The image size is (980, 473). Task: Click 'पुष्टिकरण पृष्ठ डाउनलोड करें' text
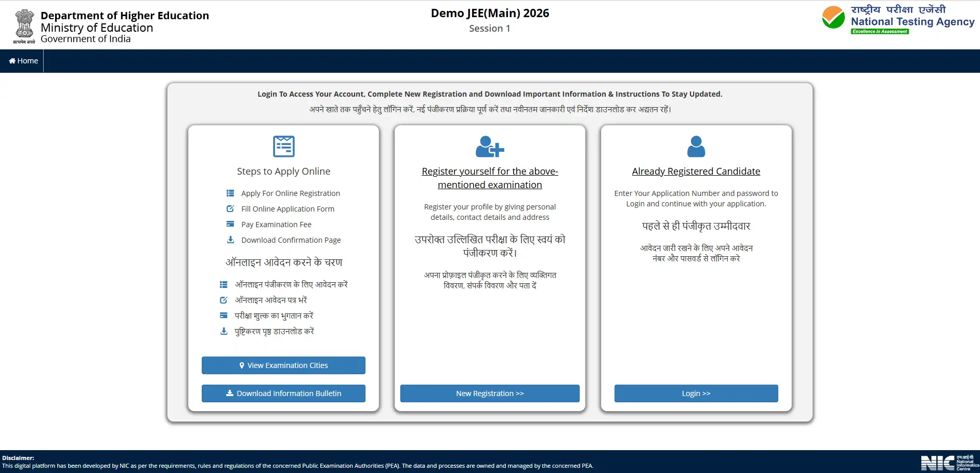point(275,332)
